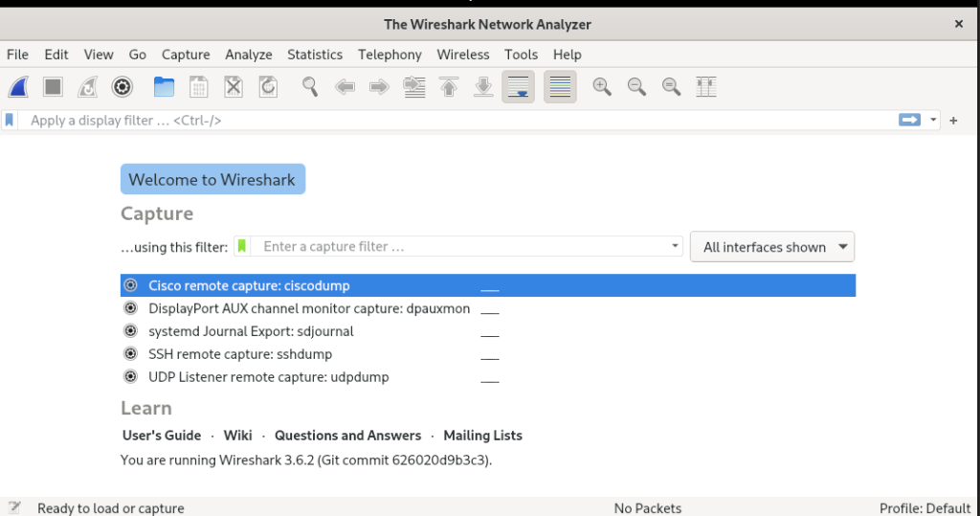The height and width of the screenshot is (516, 980).
Task: Open capture options gear icon
Action: [122, 87]
